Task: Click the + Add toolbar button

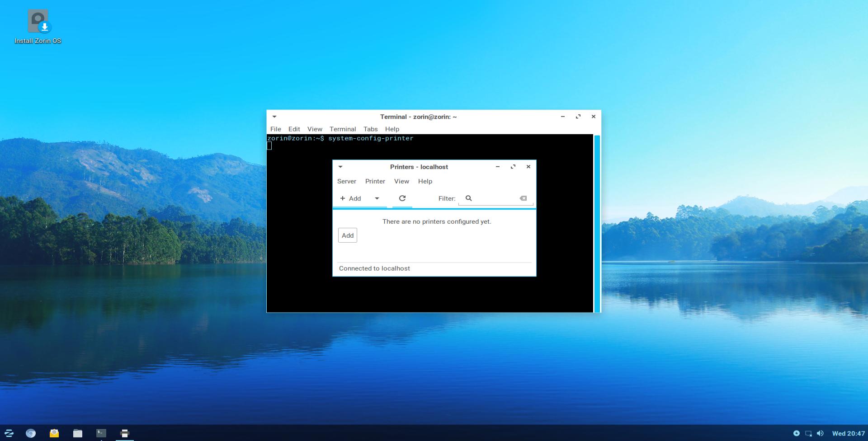Action: (351, 198)
